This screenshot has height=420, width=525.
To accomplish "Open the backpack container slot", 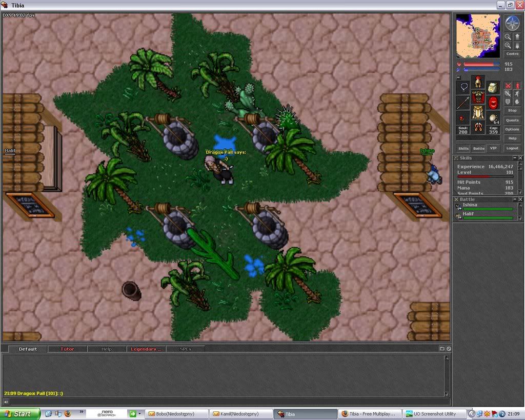I will [493, 87].
